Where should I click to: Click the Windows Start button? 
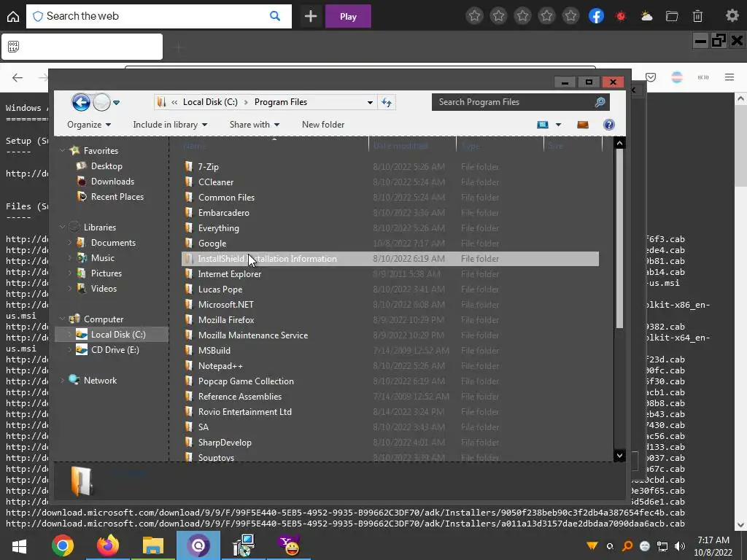(19, 545)
